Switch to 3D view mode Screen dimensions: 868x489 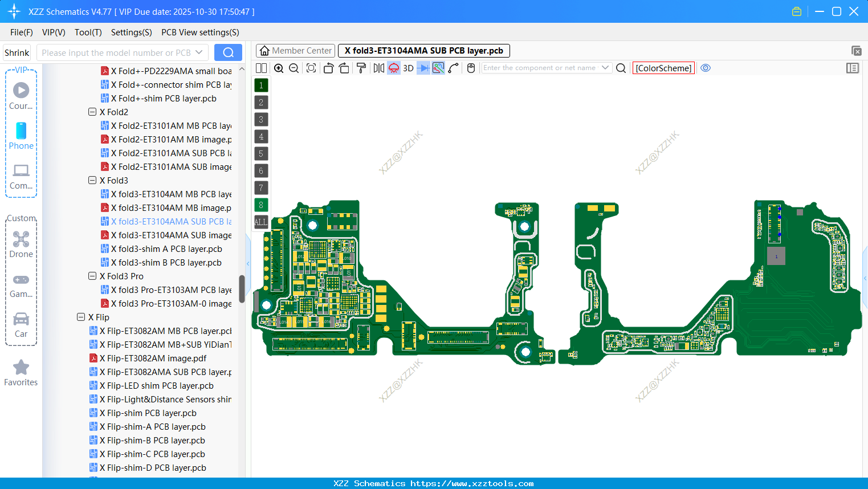pyautogui.click(x=408, y=68)
